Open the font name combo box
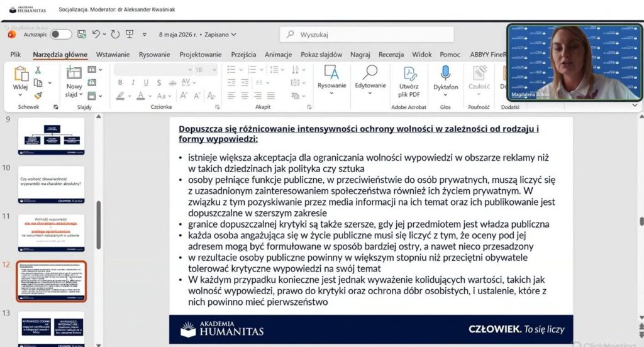 point(153,70)
